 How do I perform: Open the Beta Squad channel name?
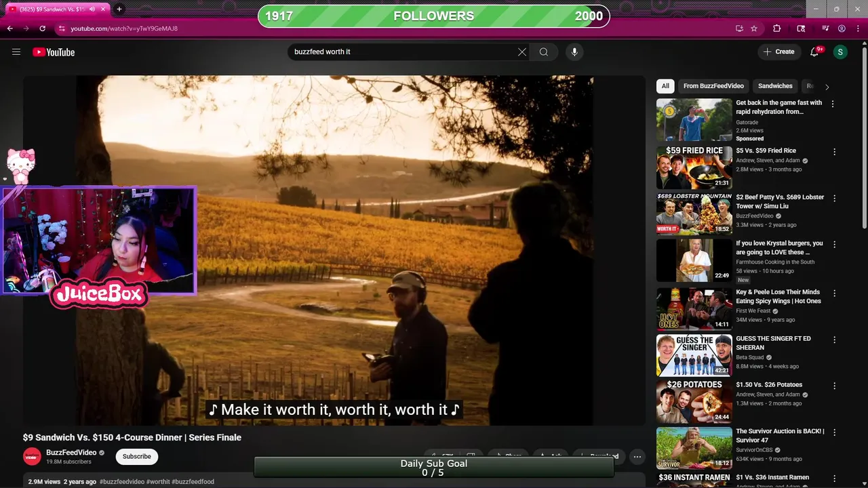pos(750,357)
